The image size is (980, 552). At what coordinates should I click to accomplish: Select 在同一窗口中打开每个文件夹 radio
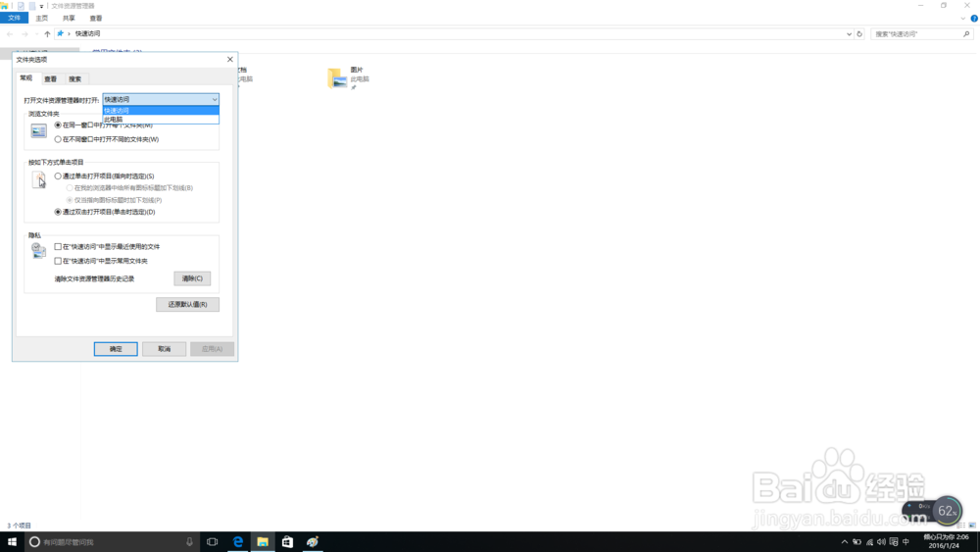[58, 125]
